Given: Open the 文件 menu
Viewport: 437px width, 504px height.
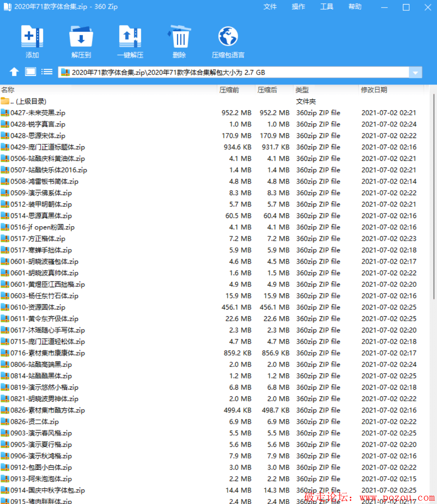Looking at the screenshot, I should point(270,7).
